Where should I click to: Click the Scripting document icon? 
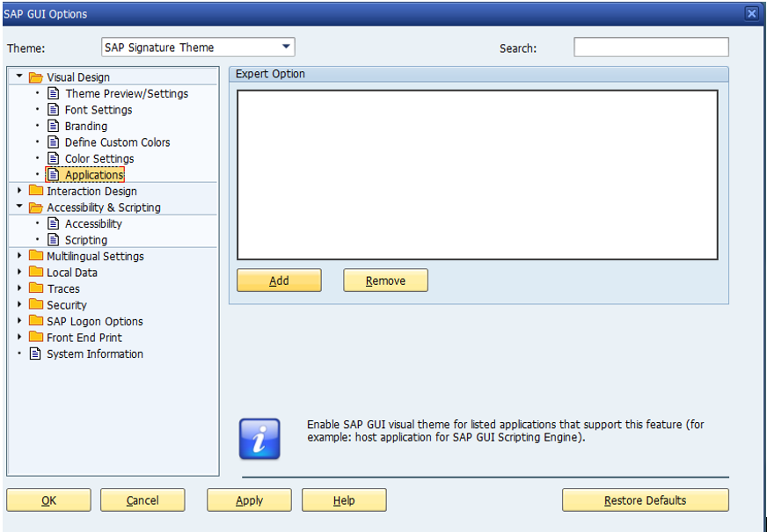54,239
